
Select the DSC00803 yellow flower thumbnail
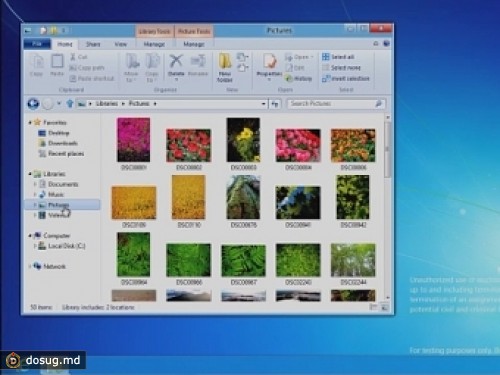click(243, 140)
